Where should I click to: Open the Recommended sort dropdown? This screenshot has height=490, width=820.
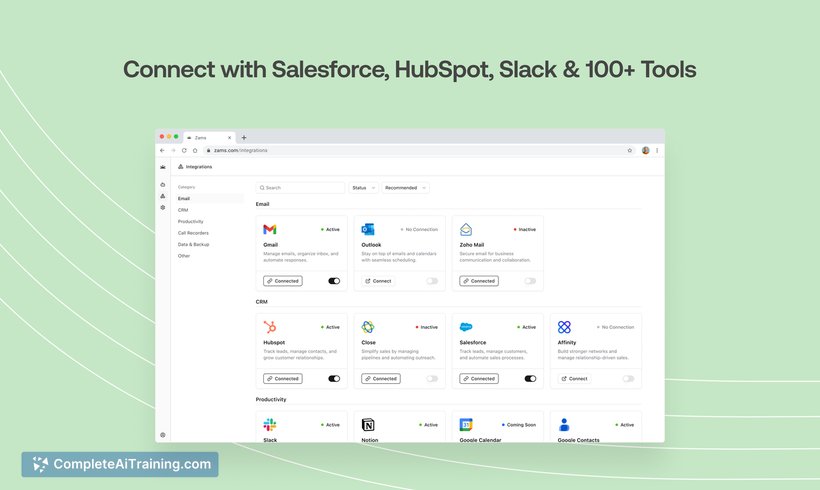[x=405, y=188]
